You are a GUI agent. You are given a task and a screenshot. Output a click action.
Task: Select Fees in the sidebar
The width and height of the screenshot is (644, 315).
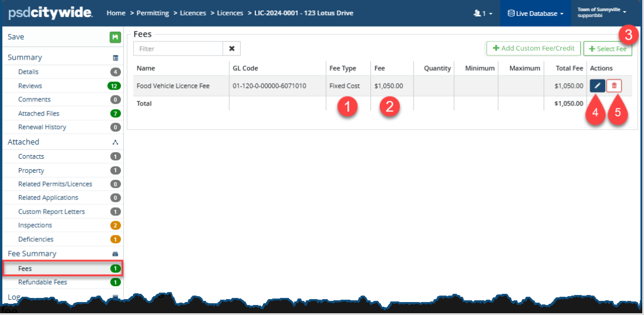pyautogui.click(x=63, y=268)
